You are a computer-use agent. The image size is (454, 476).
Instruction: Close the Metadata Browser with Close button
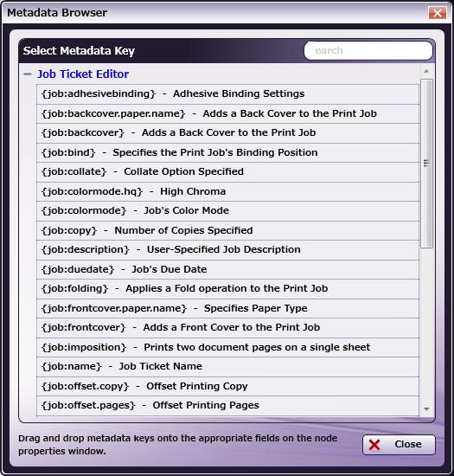[399, 445]
